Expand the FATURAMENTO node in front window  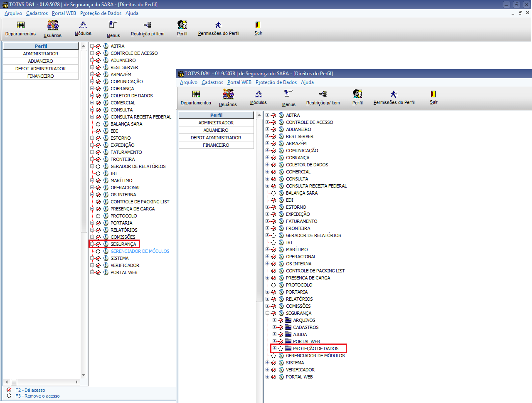click(x=268, y=221)
